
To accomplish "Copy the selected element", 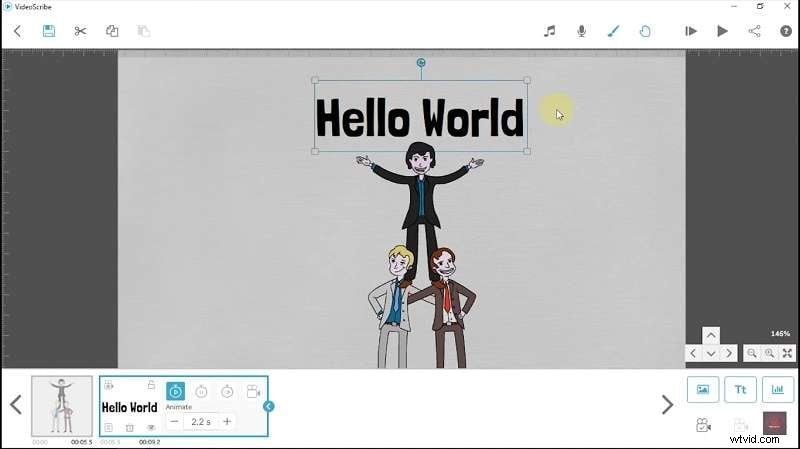I will 112,31.
